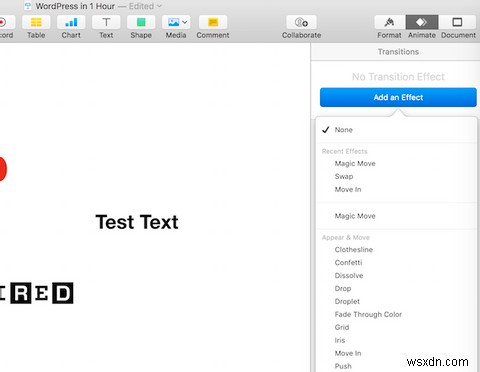Select the red circle shape on slide
This screenshot has width=480, height=372.
[x=3, y=169]
